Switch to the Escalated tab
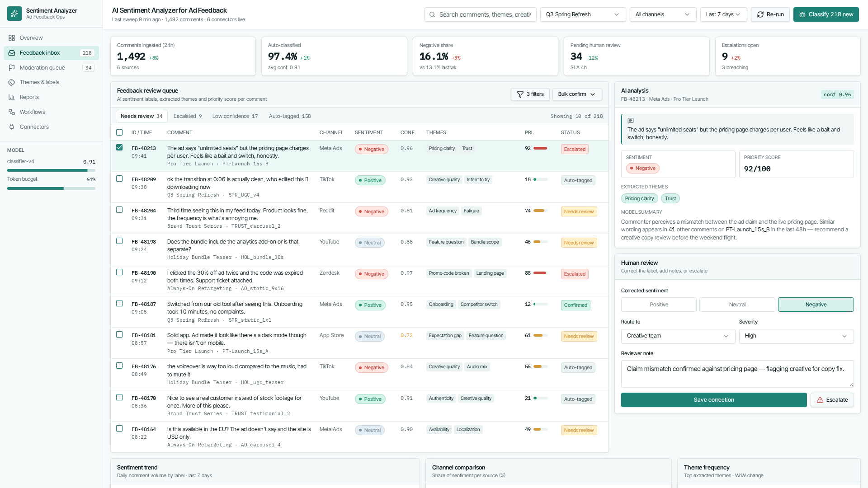This screenshot has width=868, height=488. (x=188, y=116)
